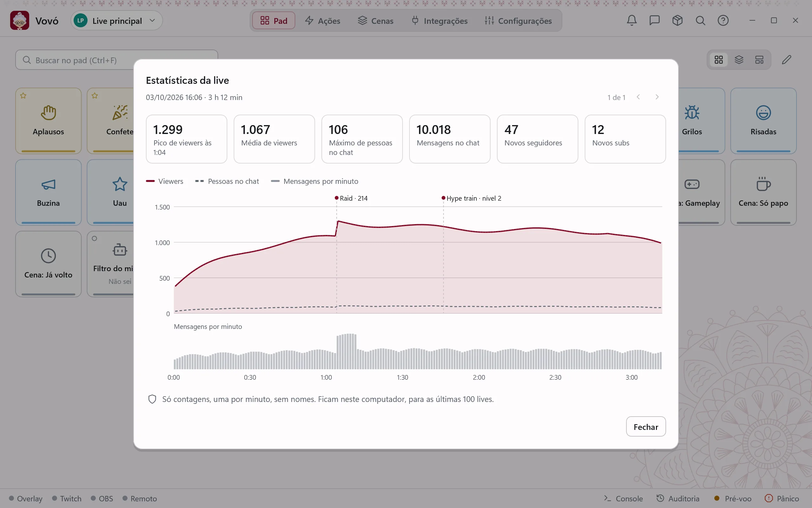
Task: Trigger the Aplausos pad tile
Action: pos(48,121)
